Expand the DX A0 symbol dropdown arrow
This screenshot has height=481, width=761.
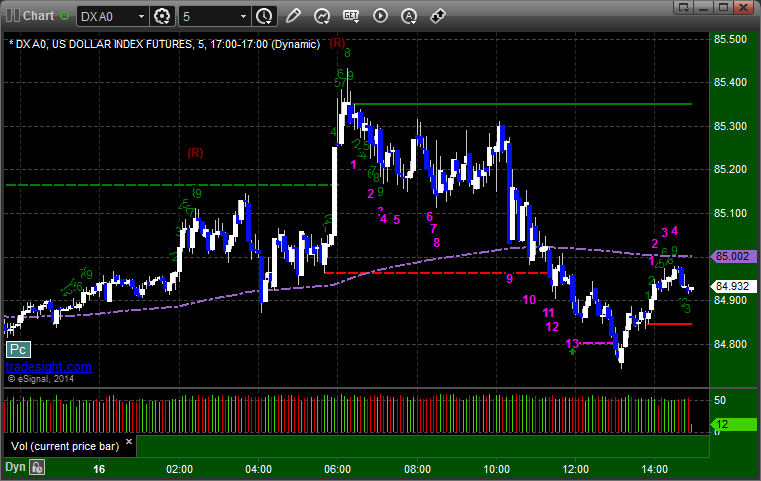click(141, 17)
